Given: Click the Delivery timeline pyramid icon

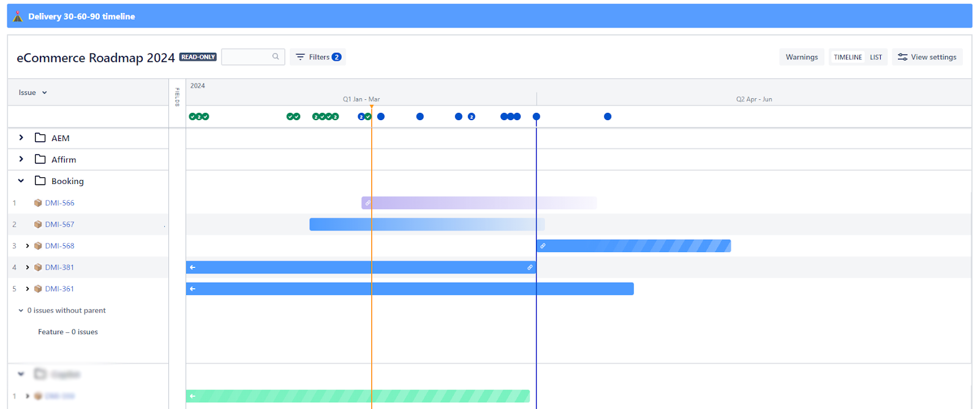Looking at the screenshot, I should (x=18, y=17).
